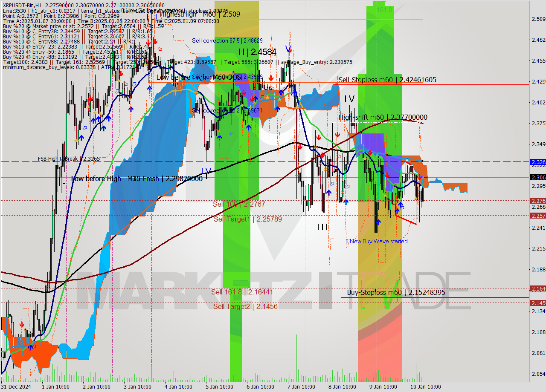Click the HighestHigh M60 | 2.509 label

coord(200,14)
